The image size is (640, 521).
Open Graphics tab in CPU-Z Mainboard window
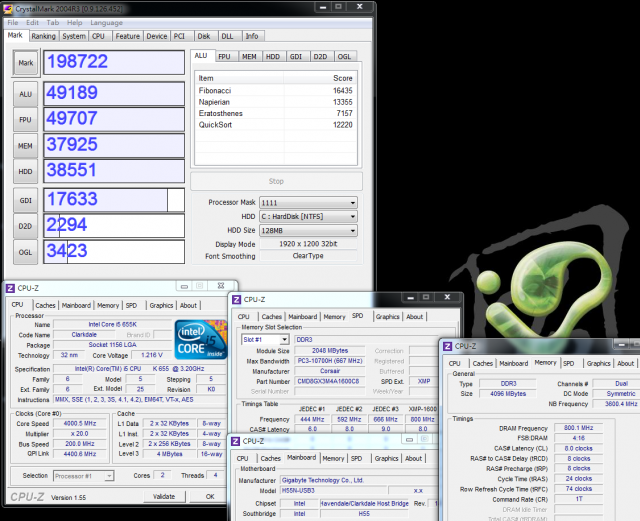pos(386,459)
